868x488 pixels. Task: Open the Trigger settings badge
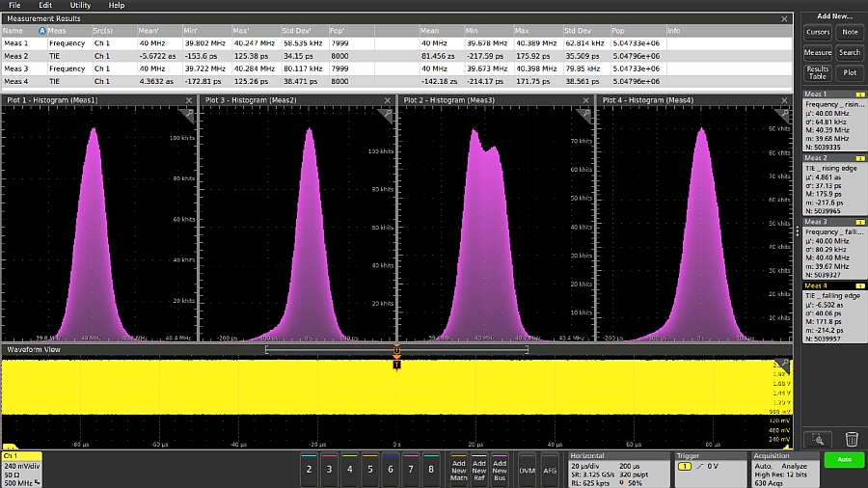click(x=712, y=468)
